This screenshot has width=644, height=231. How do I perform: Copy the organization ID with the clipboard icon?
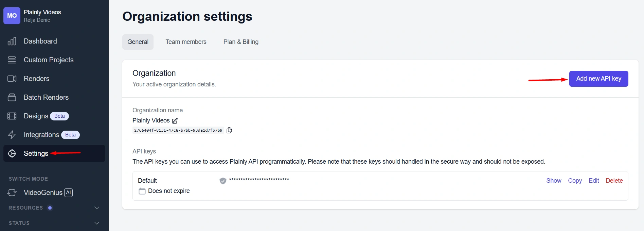[229, 130]
